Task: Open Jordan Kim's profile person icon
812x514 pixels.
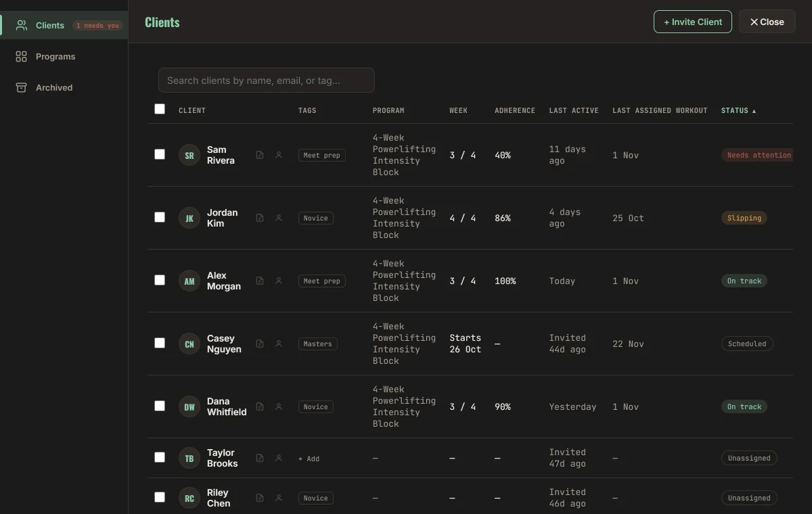Action: (279, 218)
